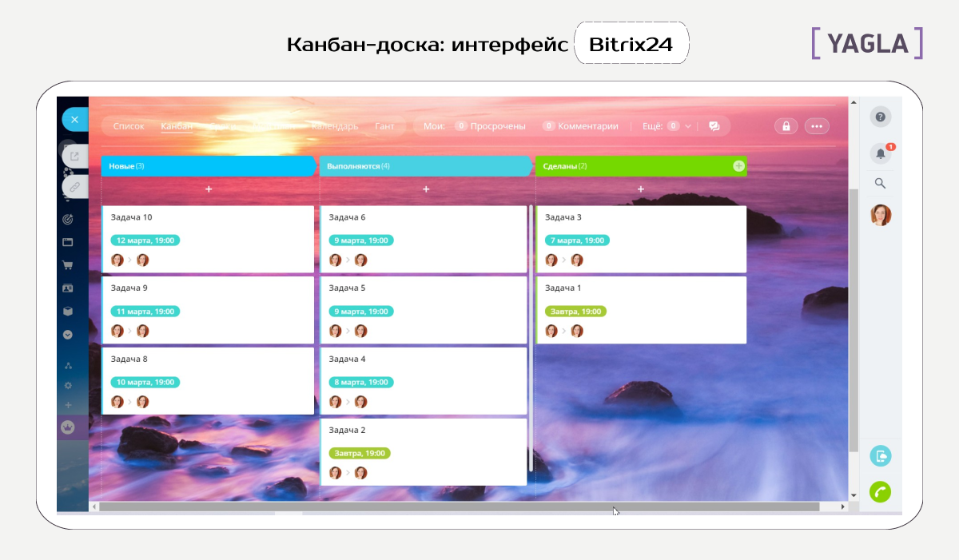This screenshot has height=560, width=959.
Task: Filter by Просрочены counter
Action: 491,126
